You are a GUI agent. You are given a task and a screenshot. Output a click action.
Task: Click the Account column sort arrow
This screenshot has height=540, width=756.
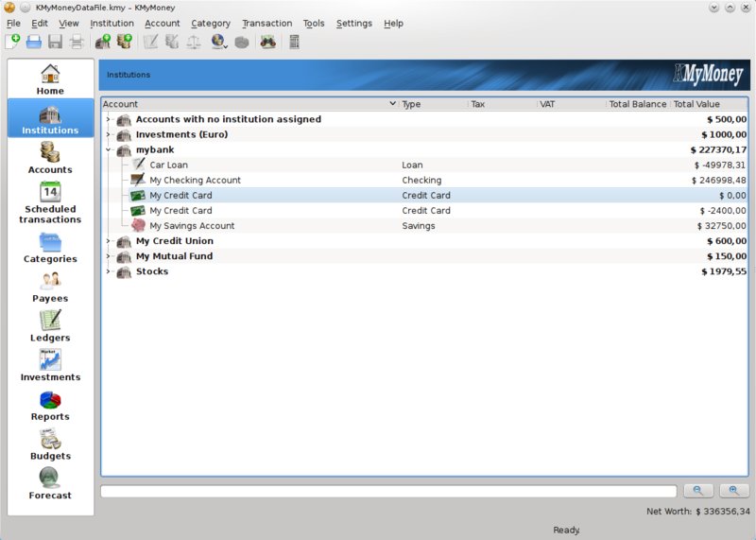pyautogui.click(x=392, y=104)
